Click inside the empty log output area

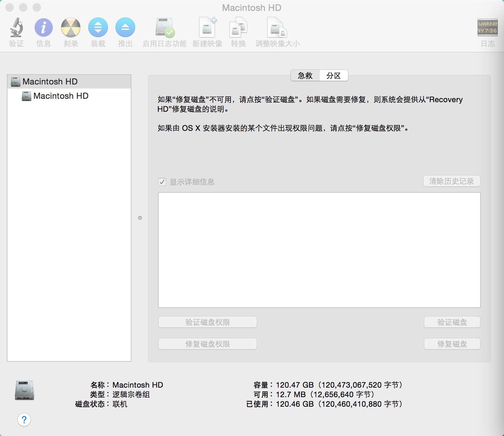tap(319, 250)
